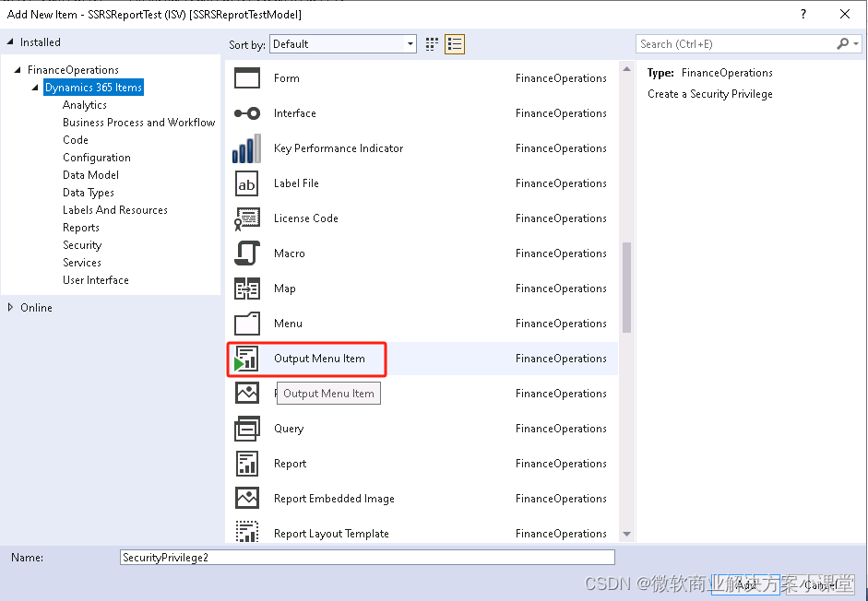The width and height of the screenshot is (868, 601).
Task: Focus the Search (Ctrl+E) box
Action: point(736,43)
